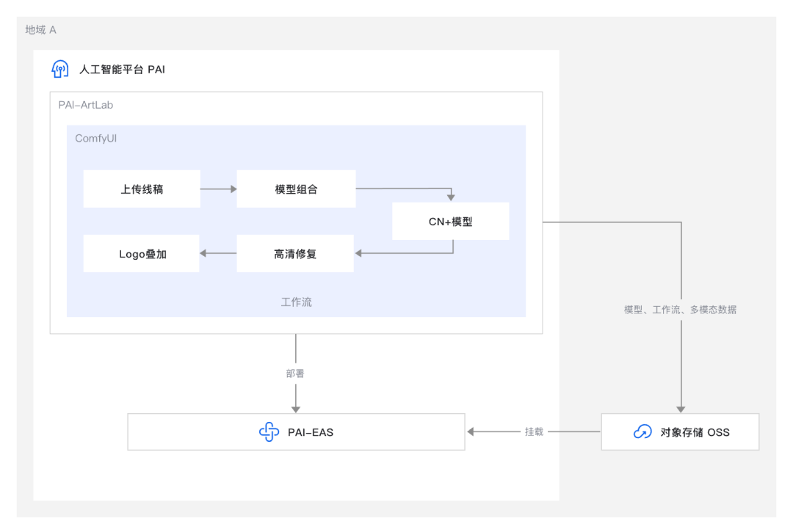Click the OSS cloud storage icon
The image size is (793, 532).
(642, 432)
